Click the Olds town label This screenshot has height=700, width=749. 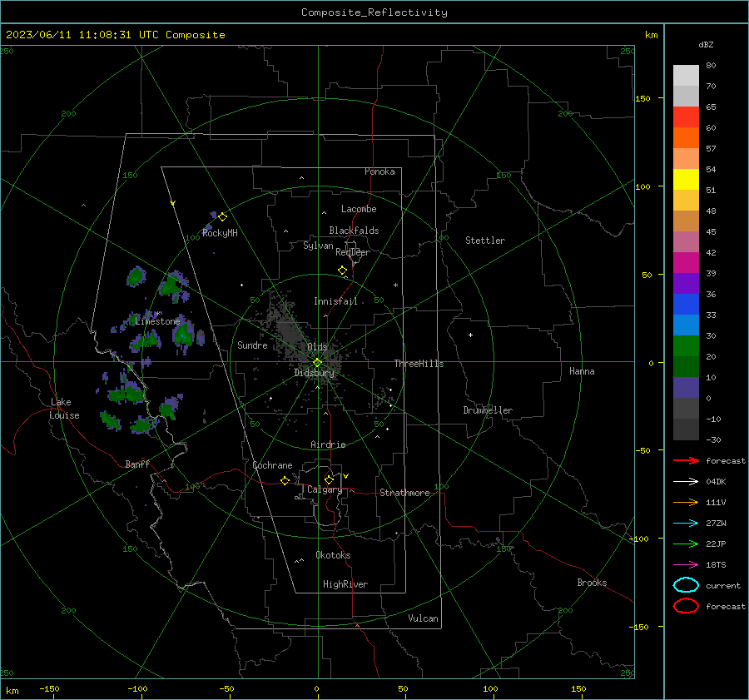(x=317, y=347)
